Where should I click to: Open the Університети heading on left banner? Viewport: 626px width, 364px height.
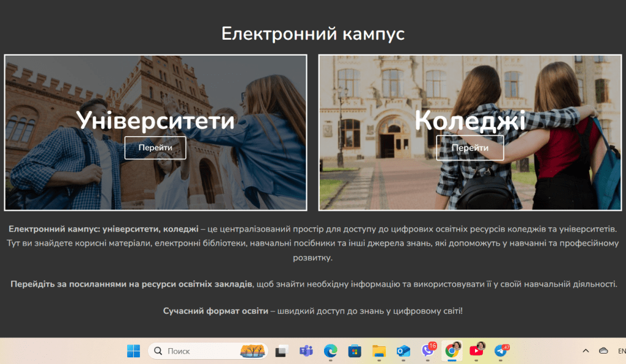(155, 120)
